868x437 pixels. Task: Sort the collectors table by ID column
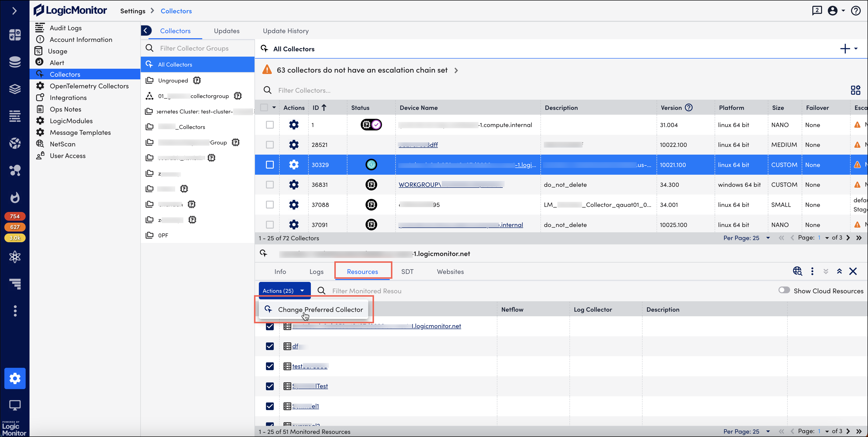pos(319,107)
